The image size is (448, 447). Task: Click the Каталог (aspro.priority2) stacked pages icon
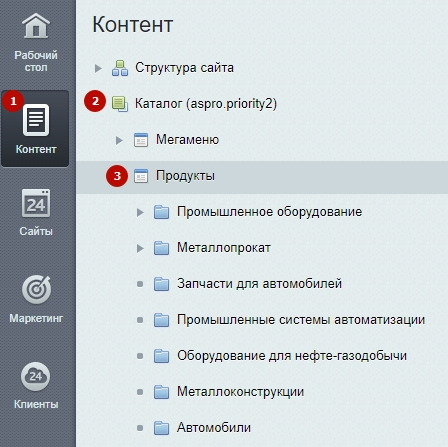pyautogui.click(x=120, y=104)
